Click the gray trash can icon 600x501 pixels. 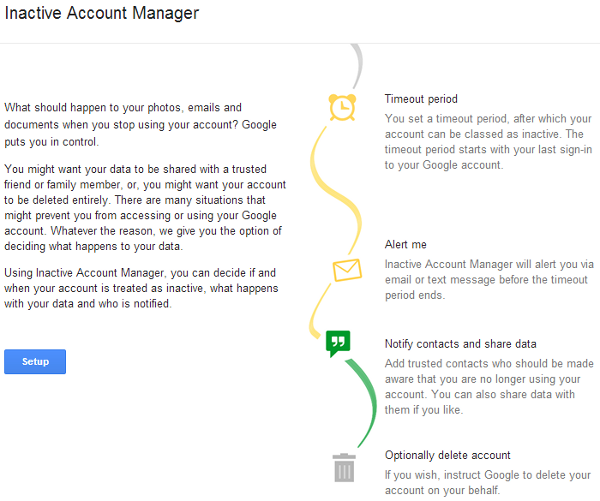point(344,467)
